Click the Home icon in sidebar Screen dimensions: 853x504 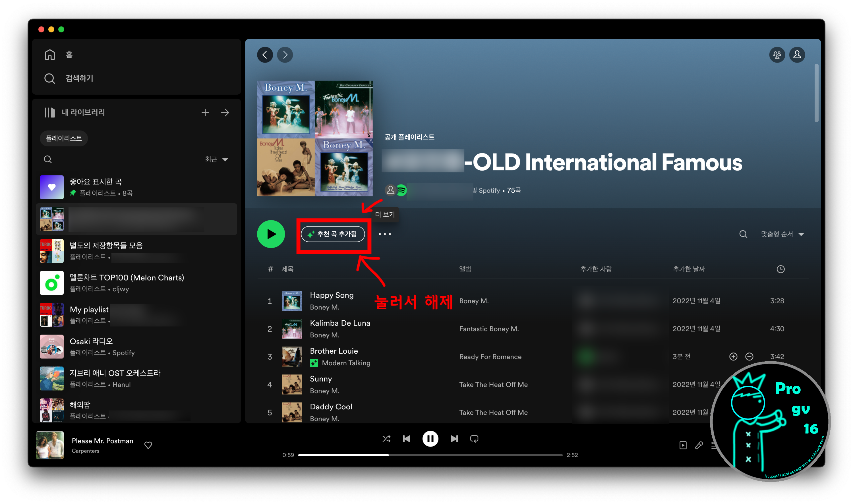pos(49,54)
